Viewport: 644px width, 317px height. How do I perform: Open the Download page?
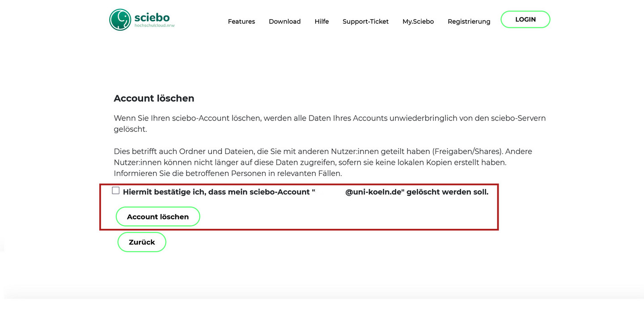click(x=284, y=21)
